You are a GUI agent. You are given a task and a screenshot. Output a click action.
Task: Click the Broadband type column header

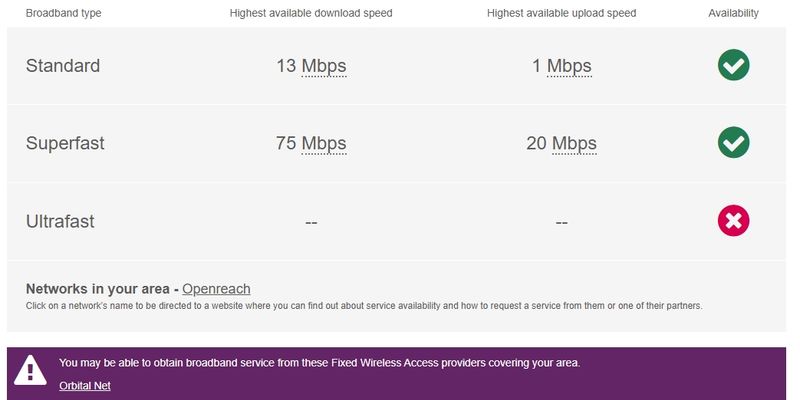coord(63,13)
